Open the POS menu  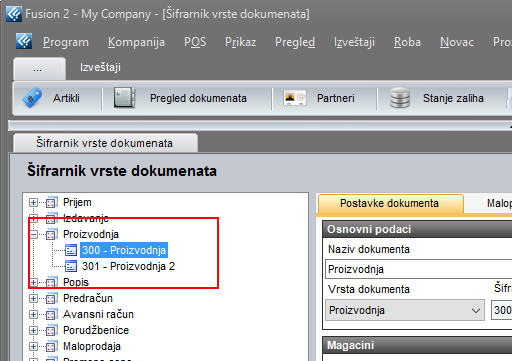(x=195, y=42)
